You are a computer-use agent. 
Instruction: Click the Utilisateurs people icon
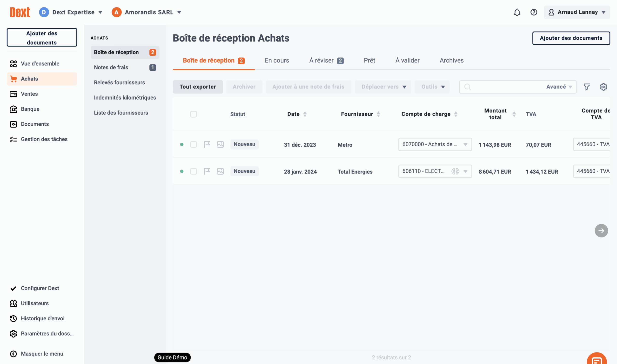tap(13, 303)
